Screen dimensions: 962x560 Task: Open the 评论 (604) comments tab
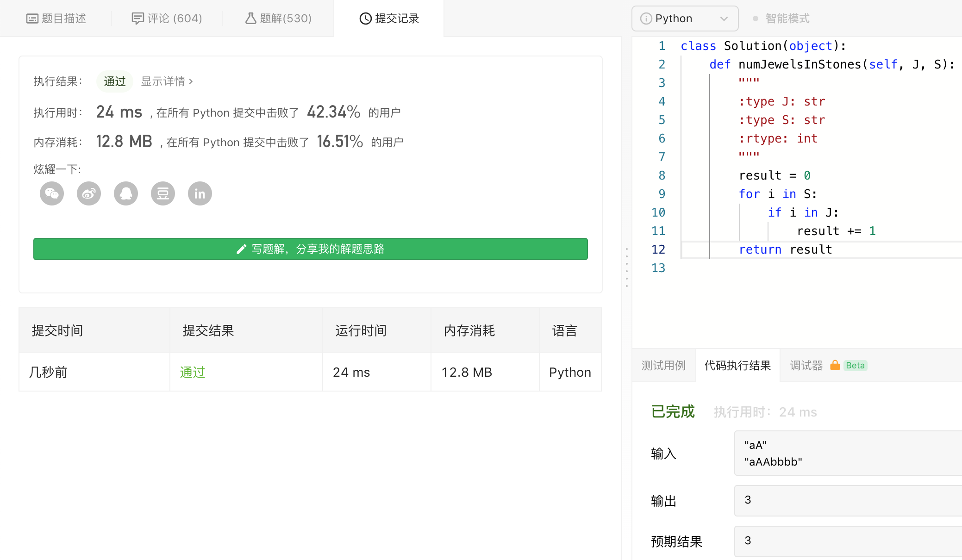[167, 19]
